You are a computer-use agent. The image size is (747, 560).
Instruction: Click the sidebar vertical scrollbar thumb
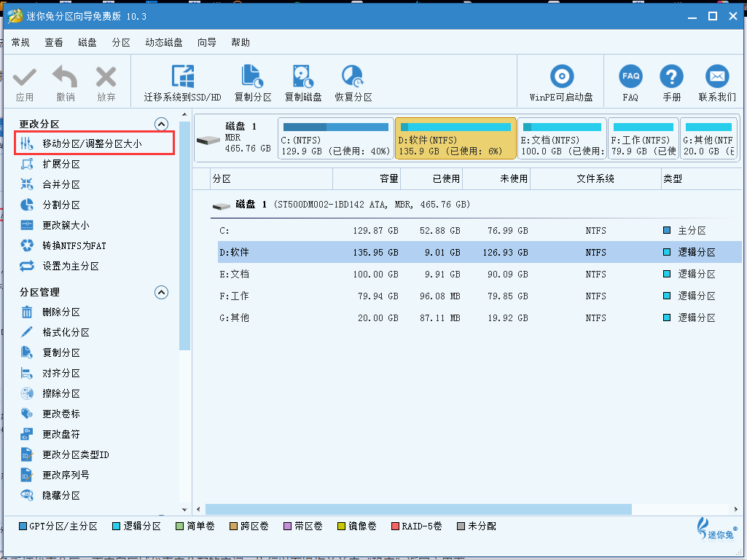click(185, 236)
